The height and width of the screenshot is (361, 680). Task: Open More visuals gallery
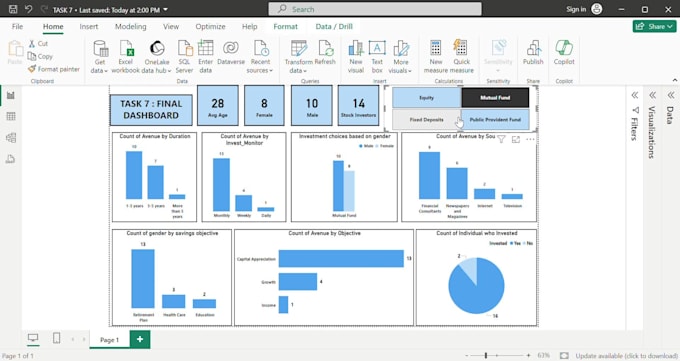coord(400,57)
